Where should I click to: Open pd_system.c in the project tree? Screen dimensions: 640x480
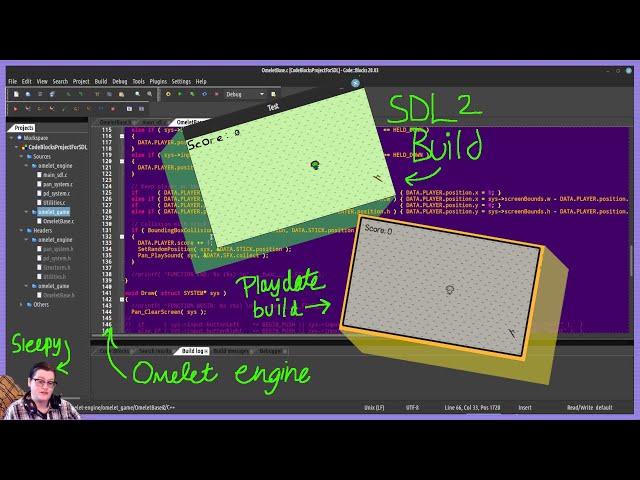(57, 193)
